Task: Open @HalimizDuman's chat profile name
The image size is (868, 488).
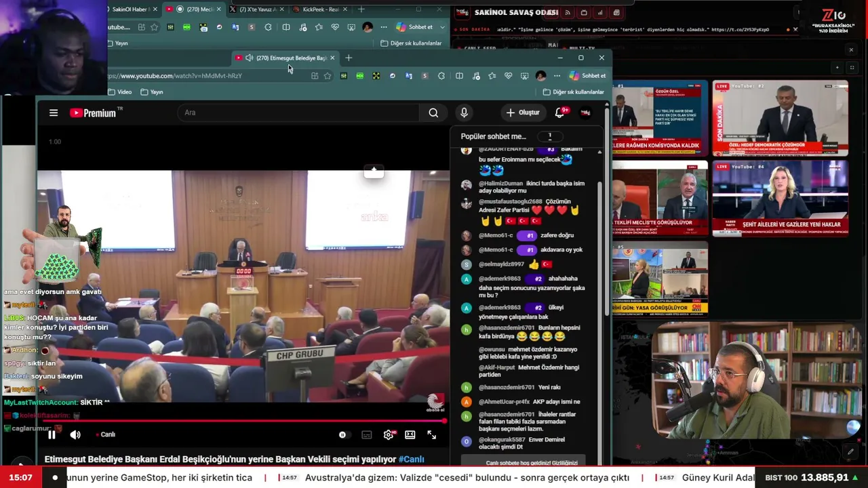Action: [x=500, y=183]
